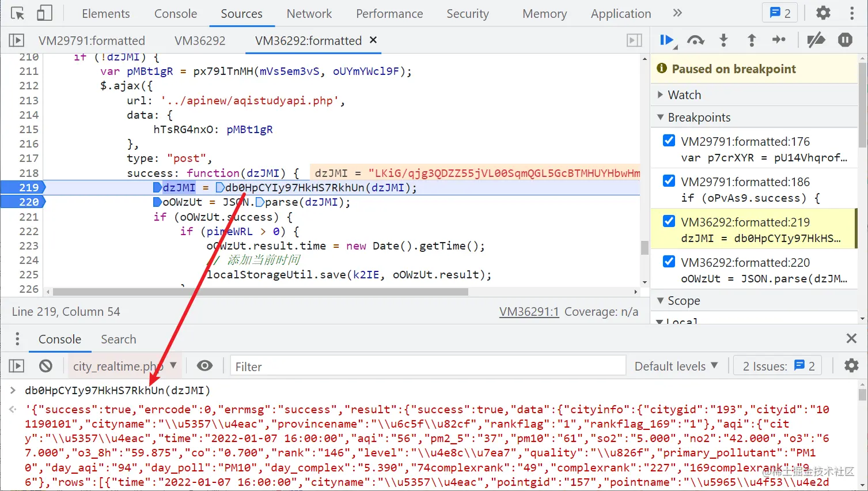Switch to the Search drawer tab

(119, 339)
